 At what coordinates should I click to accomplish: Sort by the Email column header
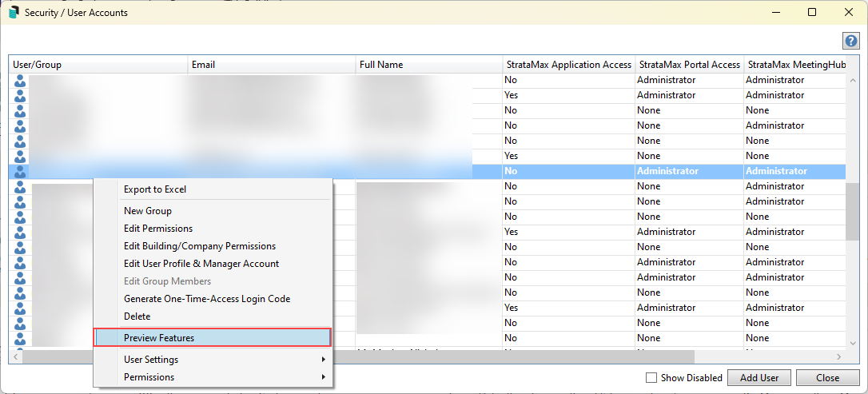tap(272, 65)
